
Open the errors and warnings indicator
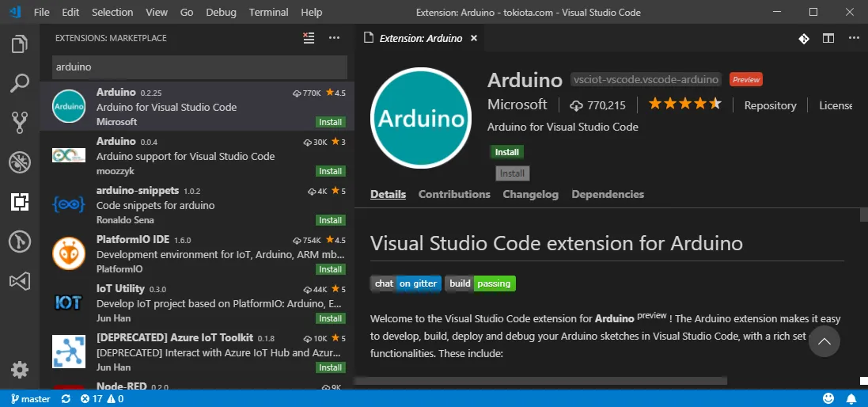pos(102,399)
